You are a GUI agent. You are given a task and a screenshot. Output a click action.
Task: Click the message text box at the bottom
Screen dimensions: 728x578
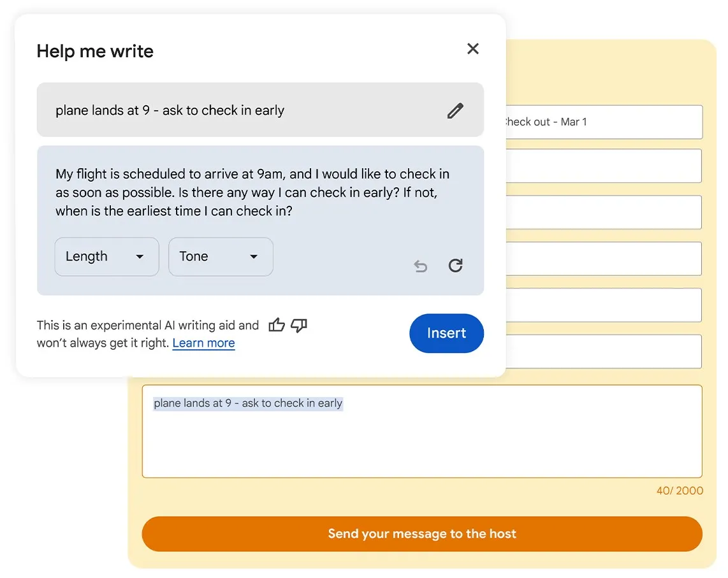click(x=422, y=431)
